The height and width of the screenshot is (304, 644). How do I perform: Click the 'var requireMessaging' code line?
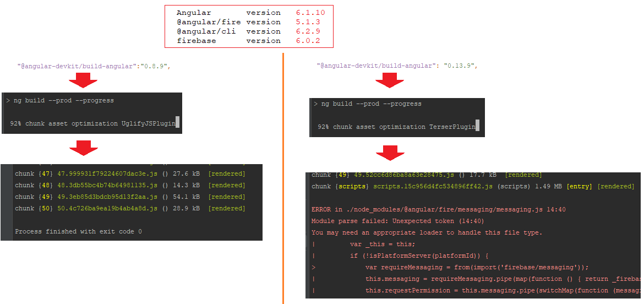[477, 268]
